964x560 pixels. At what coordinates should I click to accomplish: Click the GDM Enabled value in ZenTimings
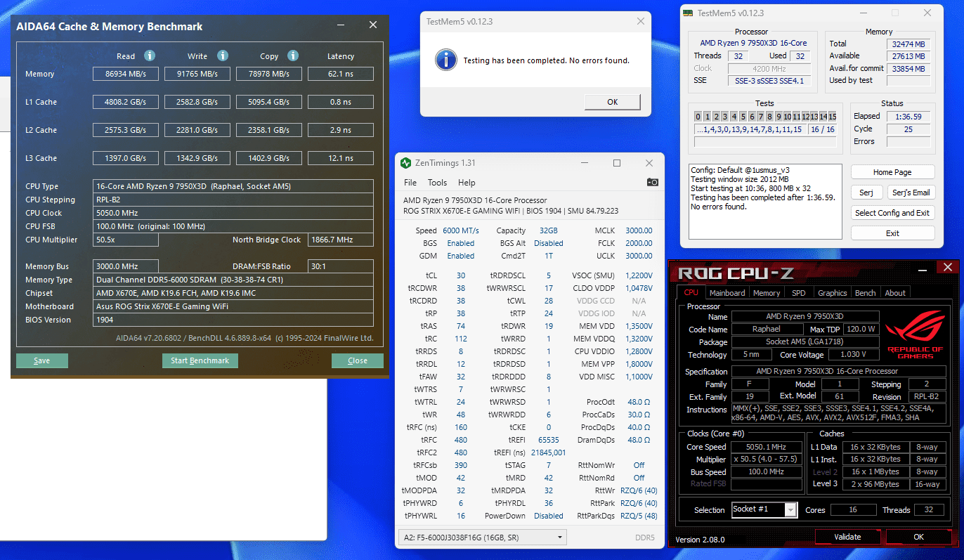[x=461, y=256]
